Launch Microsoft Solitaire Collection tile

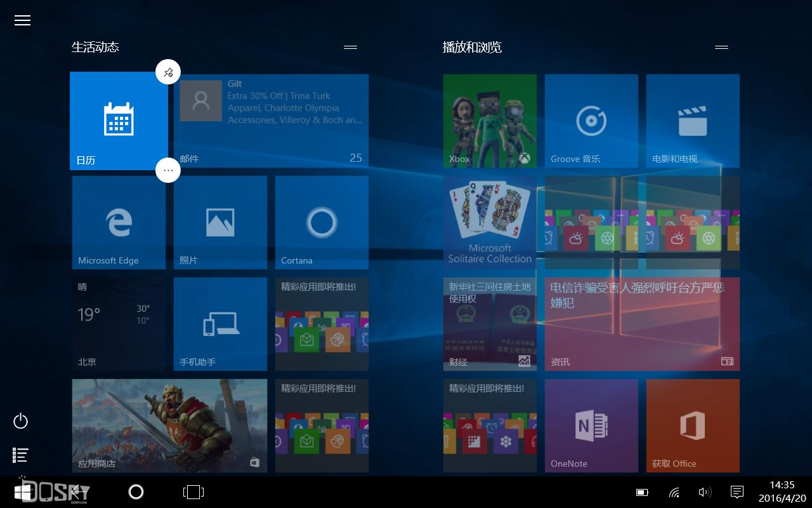pos(490,222)
